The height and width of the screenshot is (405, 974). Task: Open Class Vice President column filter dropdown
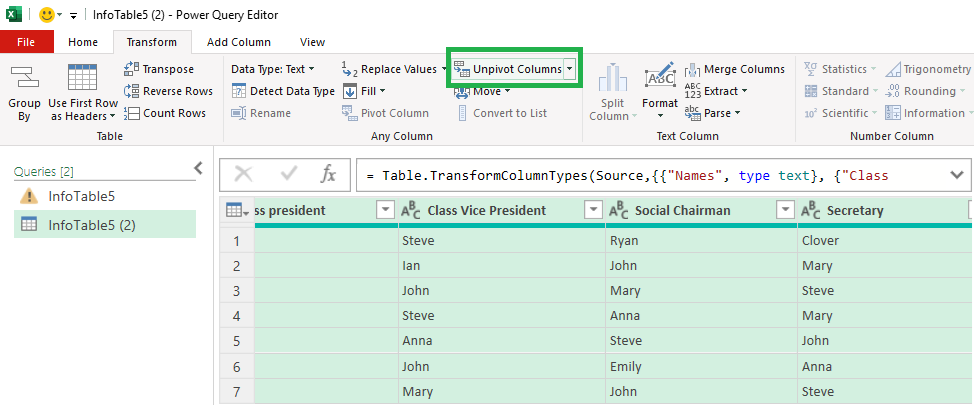click(593, 210)
